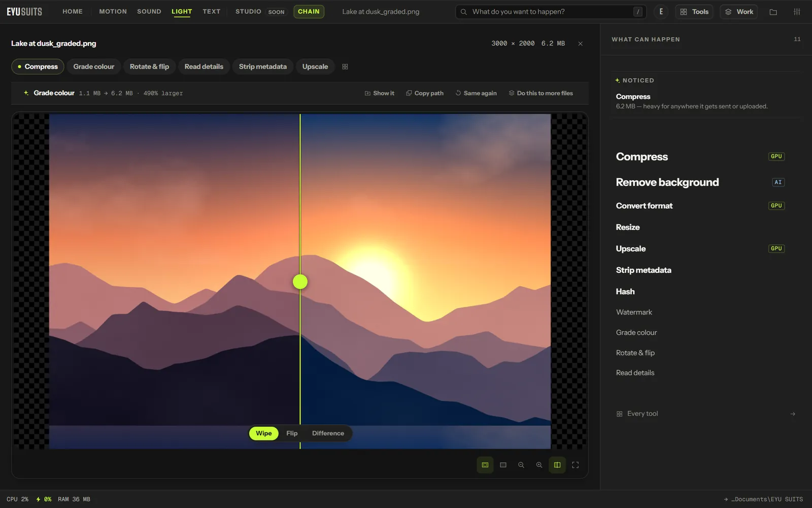Open the all-tools grid after Upscale chip
The image size is (812, 508).
click(345, 67)
